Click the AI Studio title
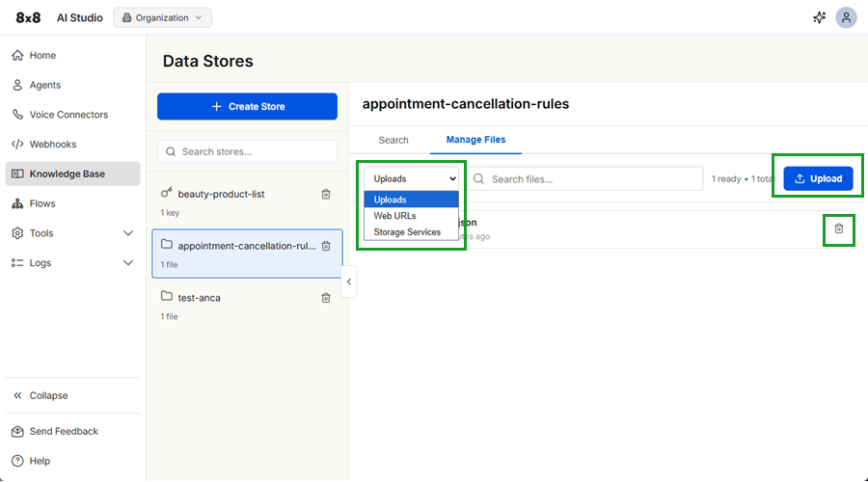The width and height of the screenshot is (868, 482). 80,17
